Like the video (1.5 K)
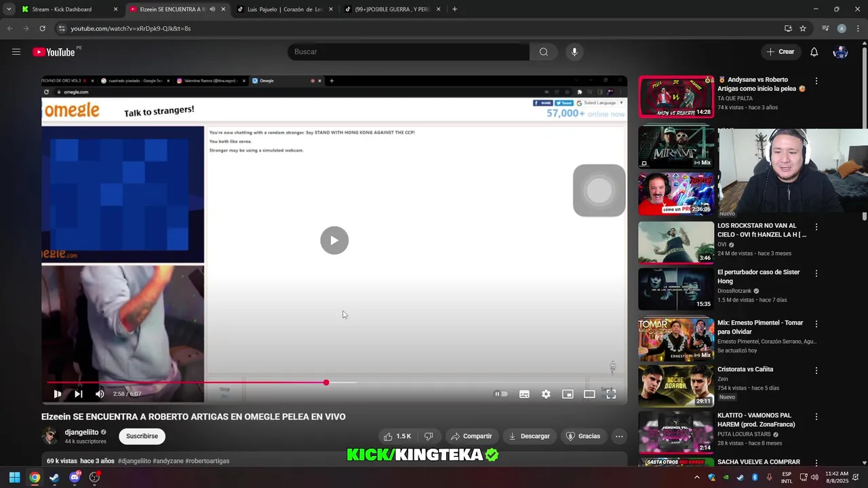This screenshot has height=488, width=868. coord(397,436)
